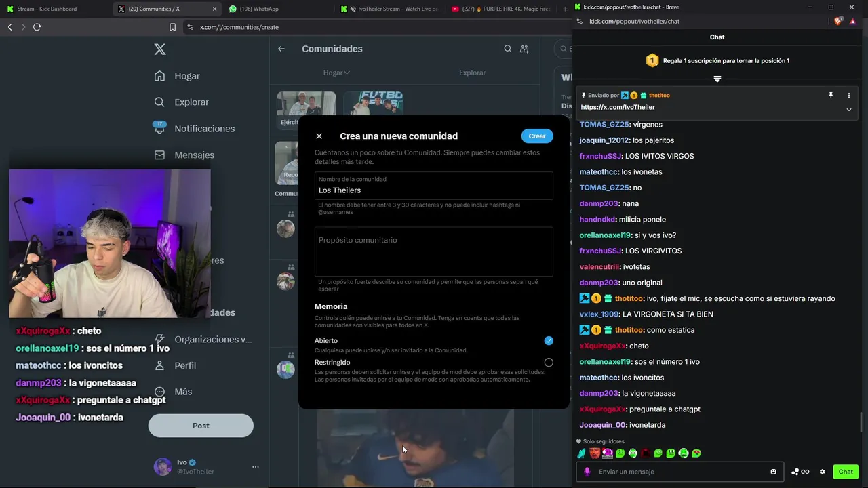Click username TOMAS_GZ25 saying virgenes

[x=604, y=125]
